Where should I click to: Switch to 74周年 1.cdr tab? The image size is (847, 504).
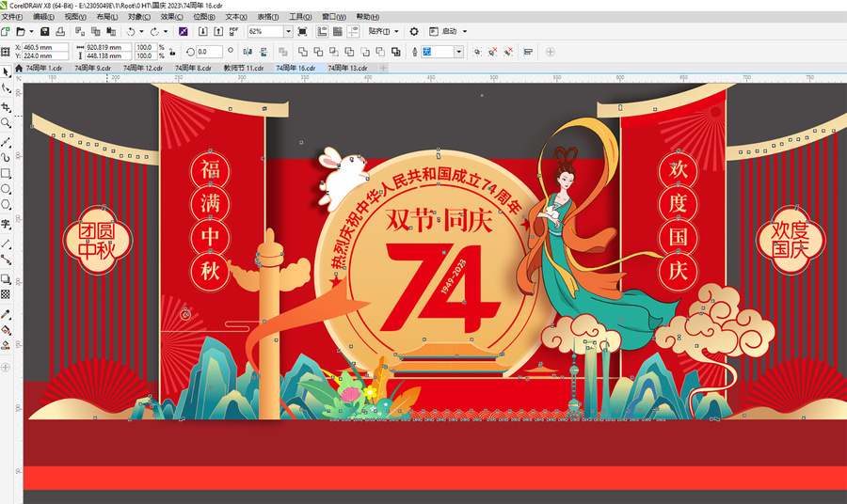tap(43, 68)
